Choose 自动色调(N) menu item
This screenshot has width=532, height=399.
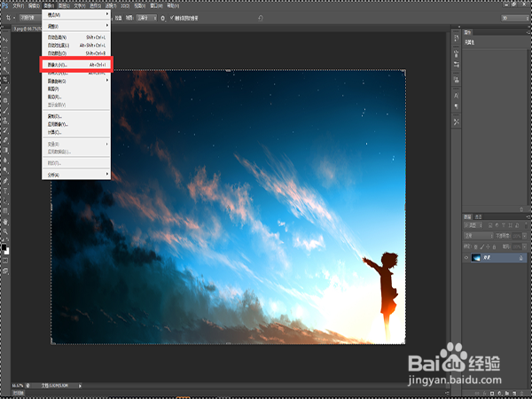click(x=76, y=37)
